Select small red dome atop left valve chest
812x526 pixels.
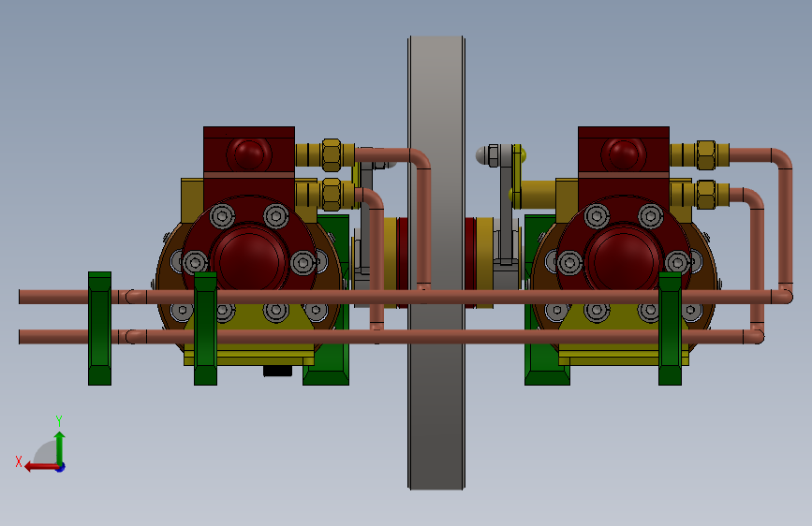(249, 153)
